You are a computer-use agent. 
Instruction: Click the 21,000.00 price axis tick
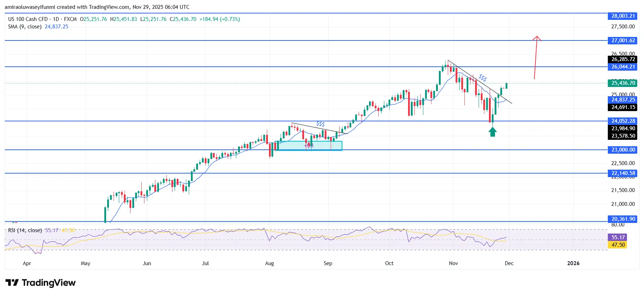[x=623, y=204]
